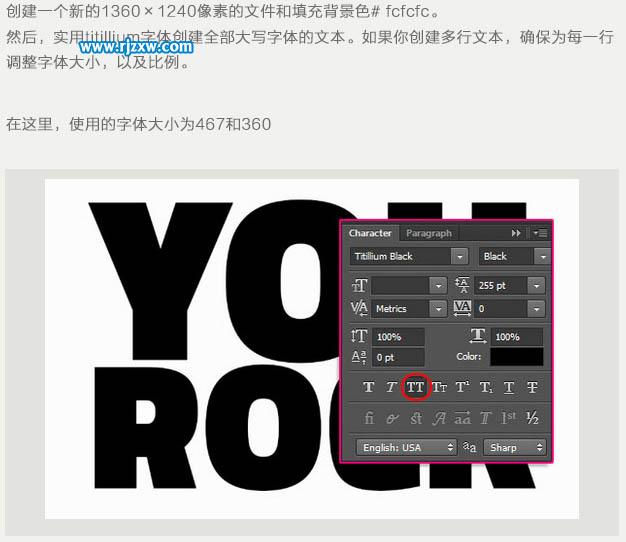This screenshot has height=542, width=626.
Task: Switch to the Character tab
Action: point(370,233)
